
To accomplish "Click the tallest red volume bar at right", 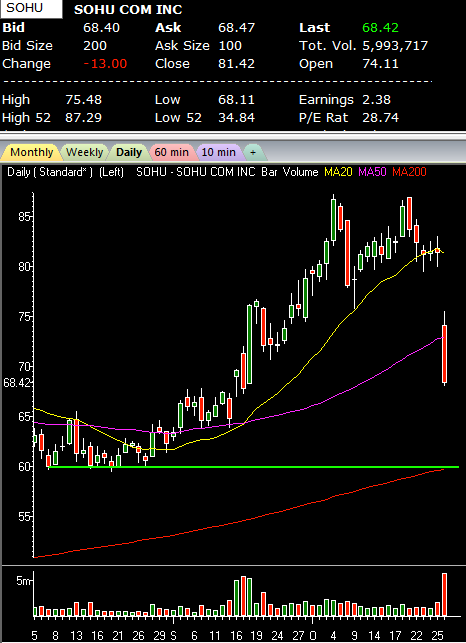I will (x=444, y=595).
